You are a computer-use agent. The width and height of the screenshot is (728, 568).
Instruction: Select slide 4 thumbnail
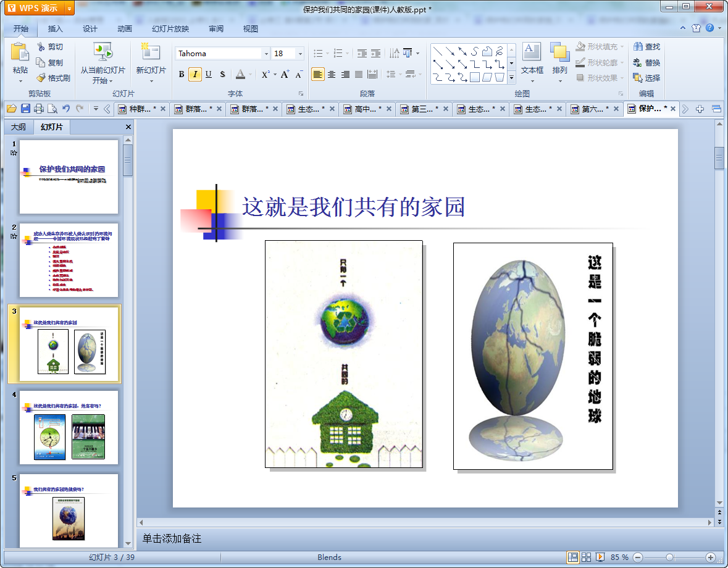69,427
